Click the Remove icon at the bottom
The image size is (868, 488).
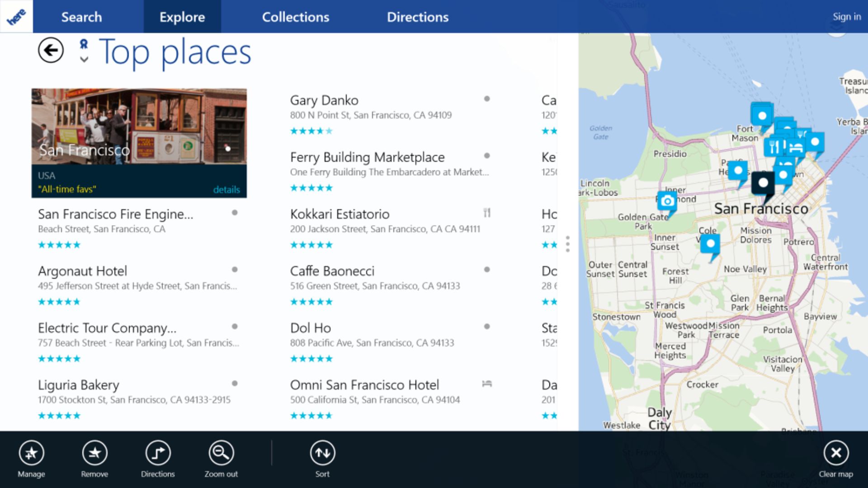[x=94, y=452]
